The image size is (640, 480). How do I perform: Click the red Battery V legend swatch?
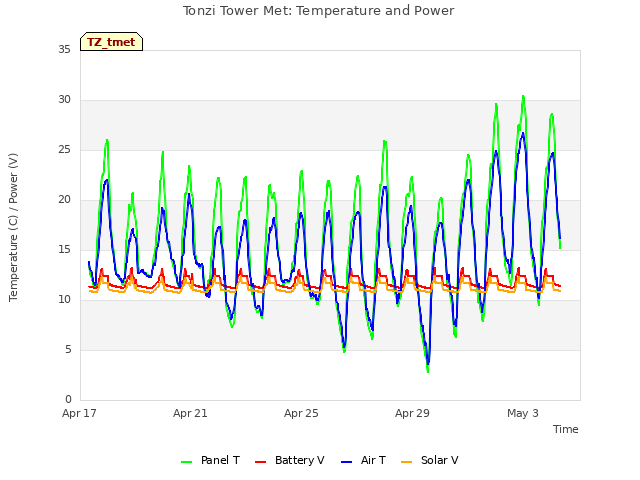pos(260,462)
